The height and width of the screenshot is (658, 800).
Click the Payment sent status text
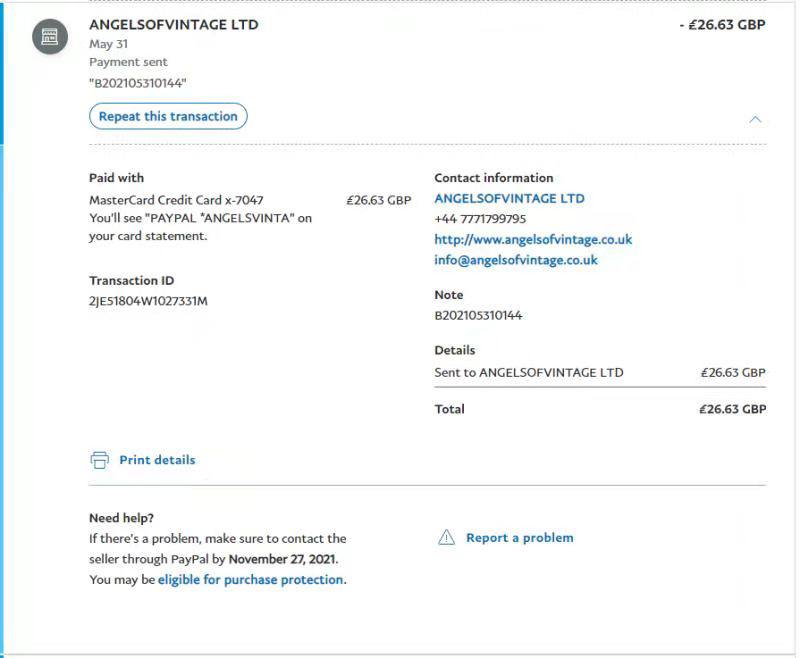click(128, 62)
